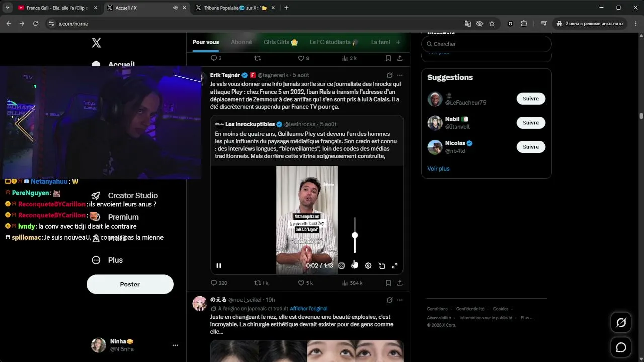Open the messages floating button
Viewport: 644px width, 362px height.
621,347
